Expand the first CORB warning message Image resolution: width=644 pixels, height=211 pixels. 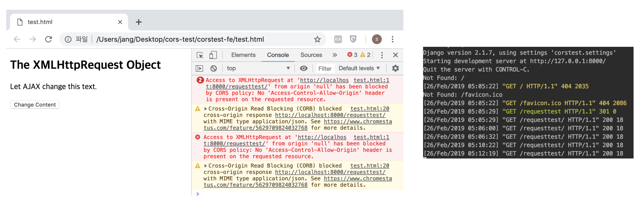pos(205,109)
